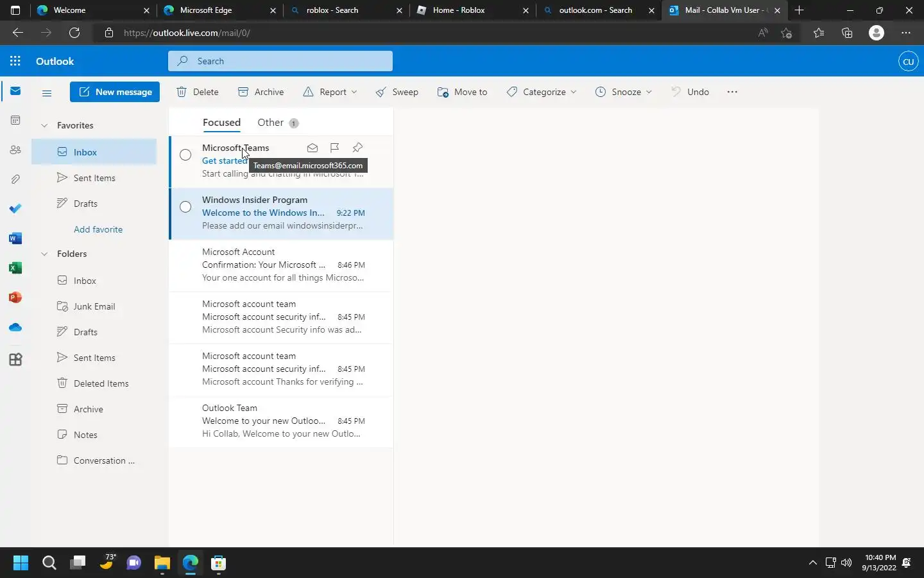This screenshot has height=578, width=924.
Task: Open OneDrive cloud icon in left rail
Action: [15, 327]
